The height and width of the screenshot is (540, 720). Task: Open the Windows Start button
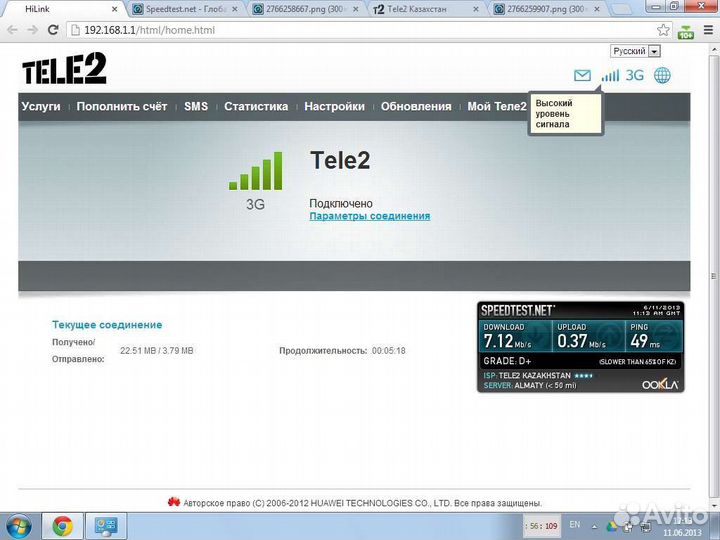[x=18, y=526]
